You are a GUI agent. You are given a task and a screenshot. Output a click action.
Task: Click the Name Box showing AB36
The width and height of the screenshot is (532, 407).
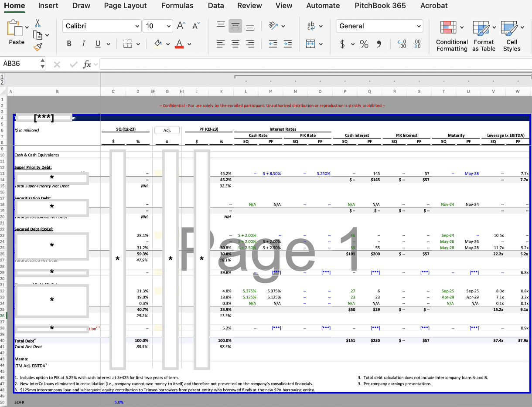(x=20, y=64)
